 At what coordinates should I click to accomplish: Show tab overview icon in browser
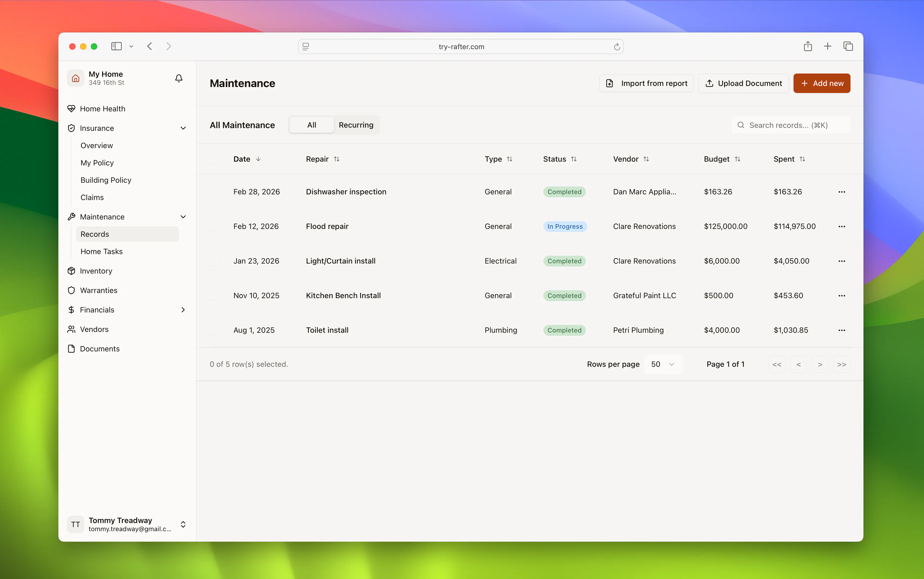[x=848, y=46]
